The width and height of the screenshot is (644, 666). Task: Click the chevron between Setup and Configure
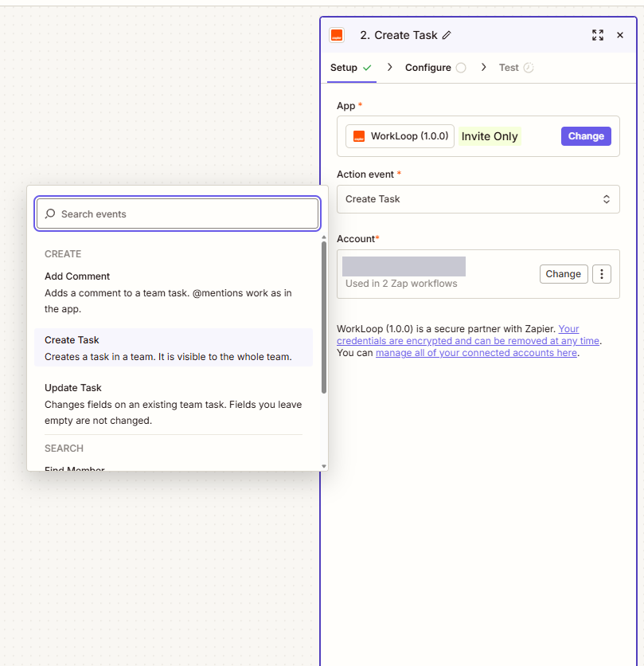pyautogui.click(x=390, y=67)
